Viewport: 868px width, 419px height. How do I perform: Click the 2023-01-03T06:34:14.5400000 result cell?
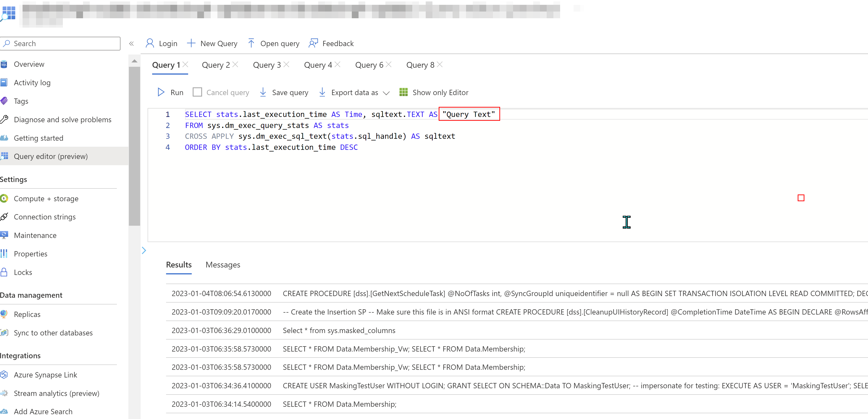221,404
